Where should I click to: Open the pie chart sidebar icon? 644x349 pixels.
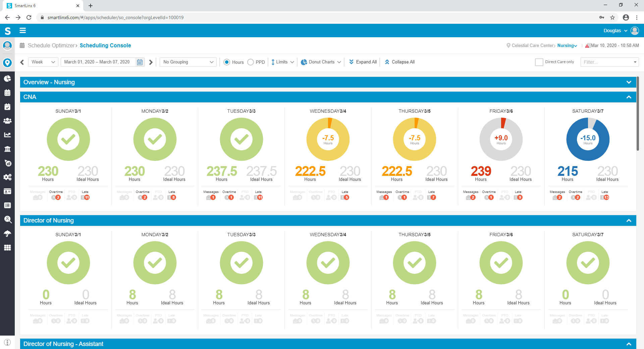coord(7,79)
